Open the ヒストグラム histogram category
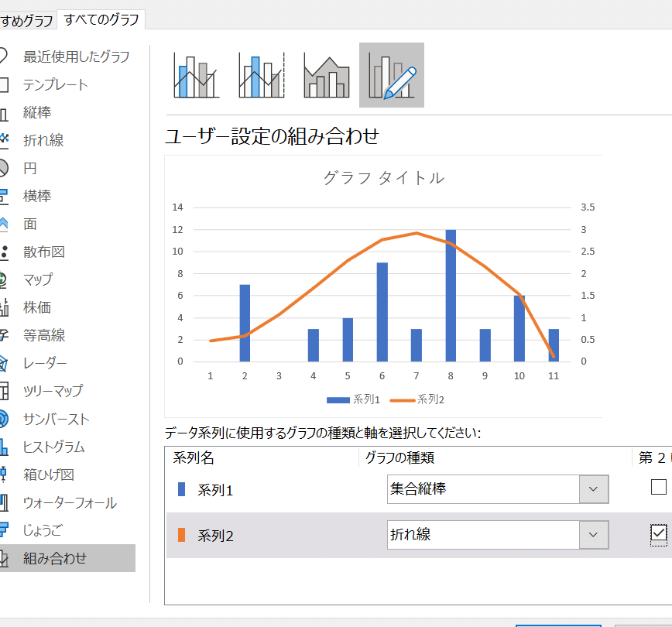Viewport: 672px width, 627px height. point(53,447)
